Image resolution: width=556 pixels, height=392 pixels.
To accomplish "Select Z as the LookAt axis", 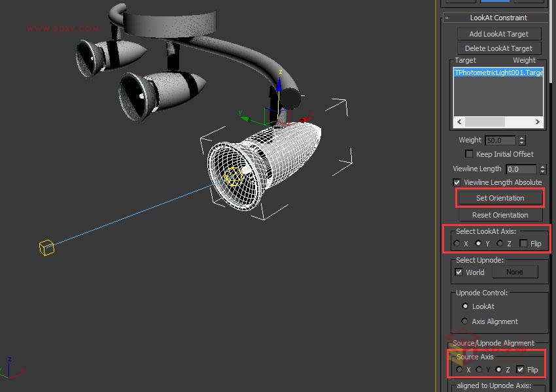I will click(499, 243).
